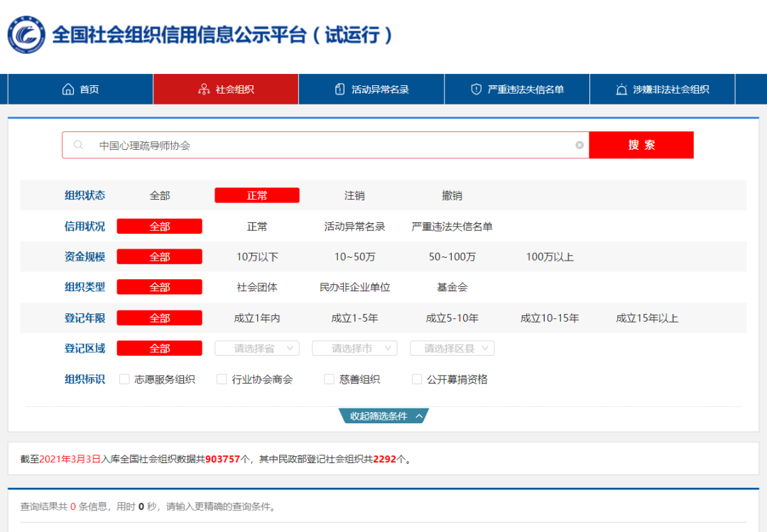Select 正常 for 组织状态
Screen dimensions: 767x532
point(257,195)
